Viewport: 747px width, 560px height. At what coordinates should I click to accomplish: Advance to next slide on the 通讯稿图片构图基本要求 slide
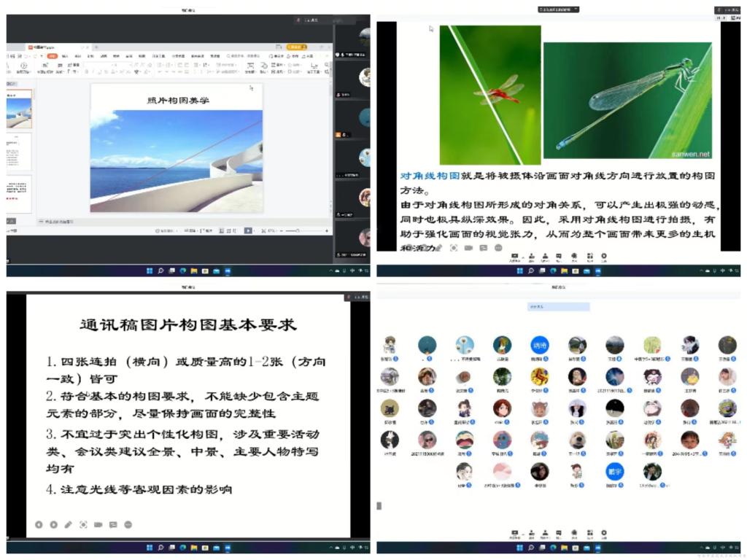click(x=53, y=524)
